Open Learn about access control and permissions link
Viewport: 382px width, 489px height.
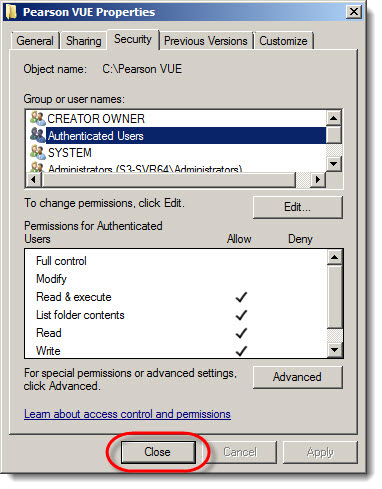click(x=127, y=414)
